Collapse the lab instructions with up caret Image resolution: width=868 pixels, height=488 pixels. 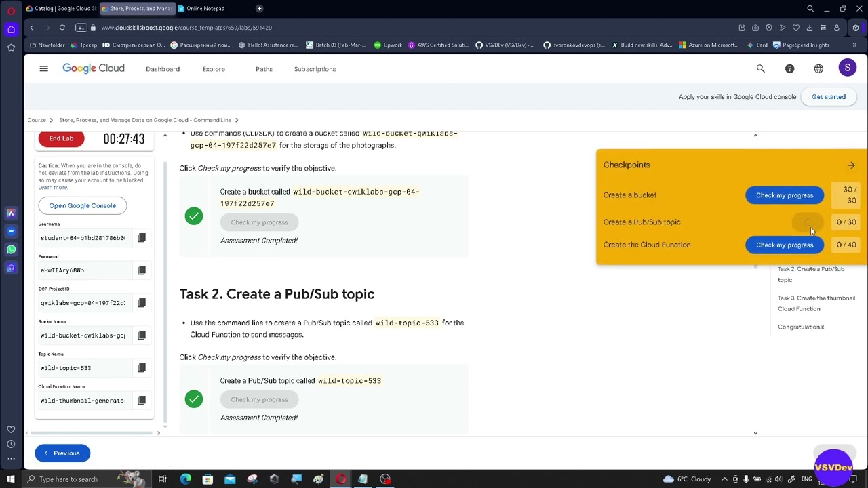point(165,136)
